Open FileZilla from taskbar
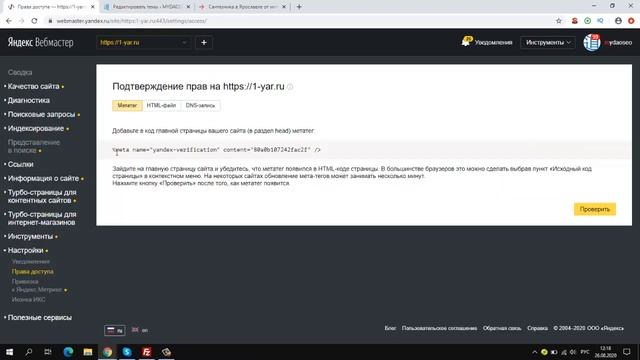This screenshot has height=360, width=640. 147,352
